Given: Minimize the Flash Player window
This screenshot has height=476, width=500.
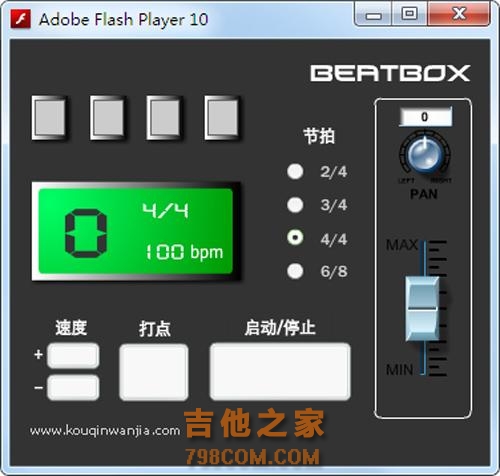Looking at the screenshot, I should [373, 15].
